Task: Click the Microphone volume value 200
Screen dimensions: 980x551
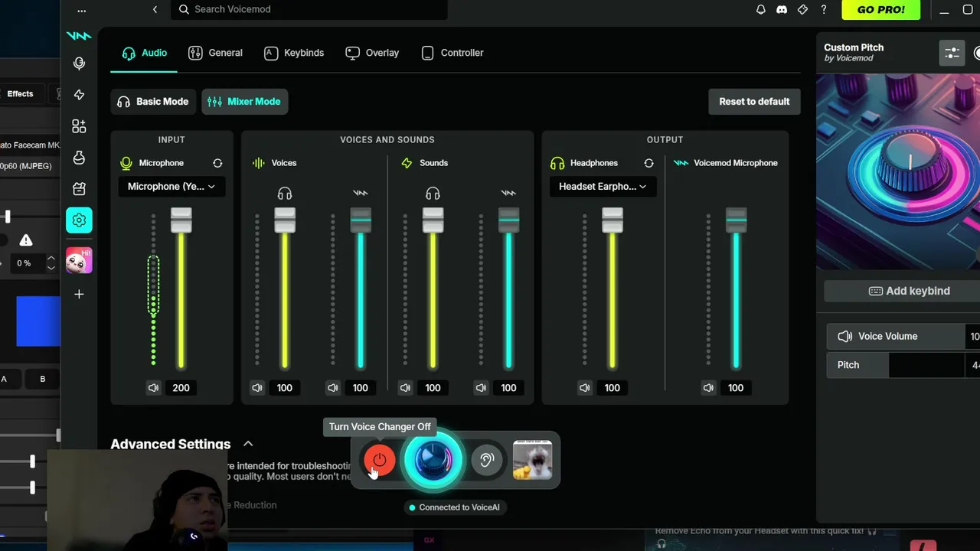Action: [181, 388]
